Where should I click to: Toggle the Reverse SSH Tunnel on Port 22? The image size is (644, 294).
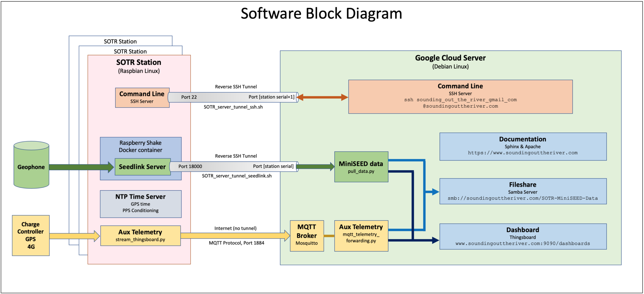[x=233, y=97]
